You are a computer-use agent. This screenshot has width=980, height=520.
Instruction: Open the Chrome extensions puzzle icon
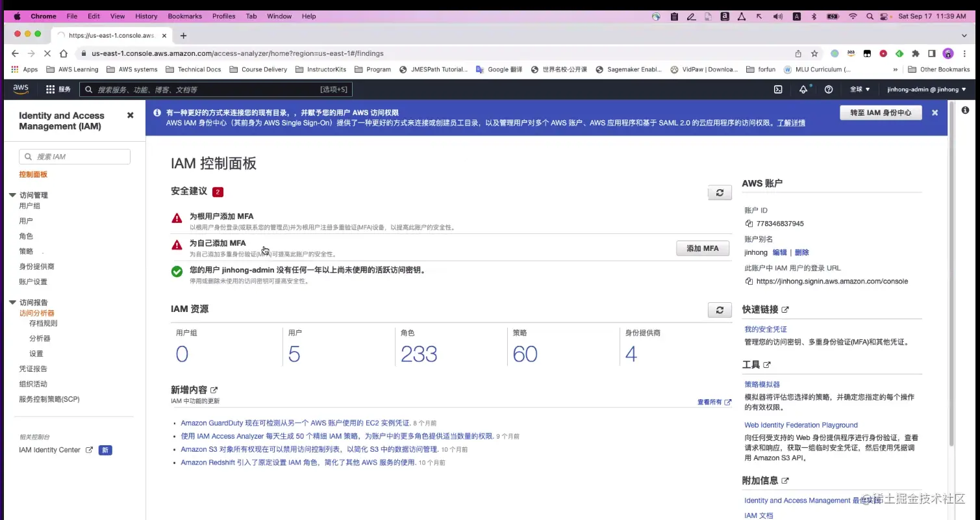click(916, 53)
